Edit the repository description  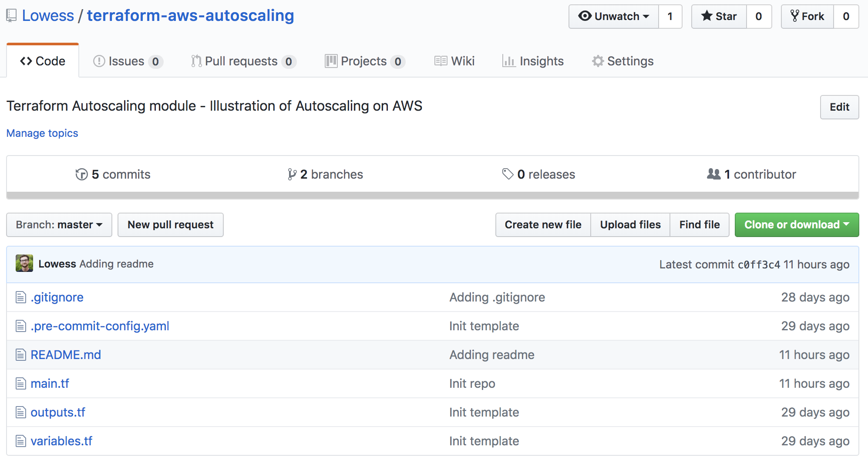[x=839, y=107]
